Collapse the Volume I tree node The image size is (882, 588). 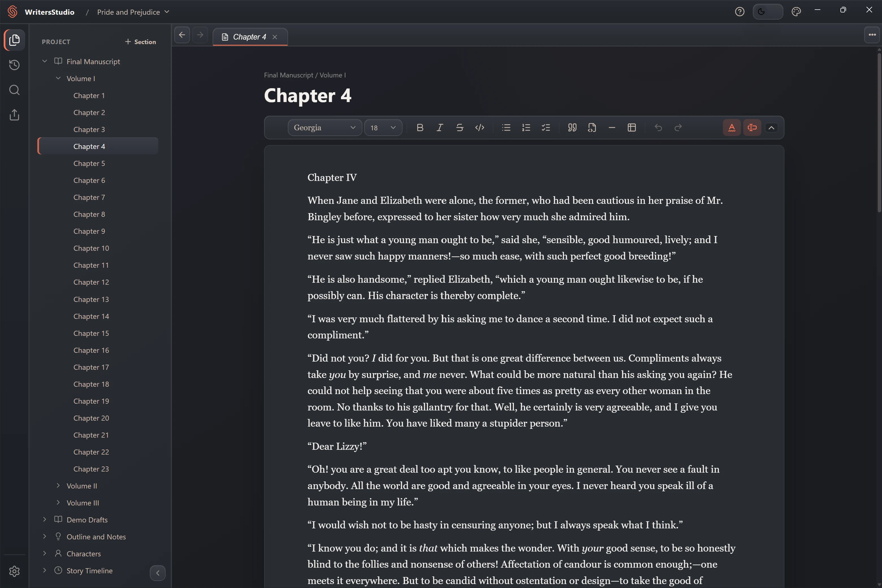[58, 78]
